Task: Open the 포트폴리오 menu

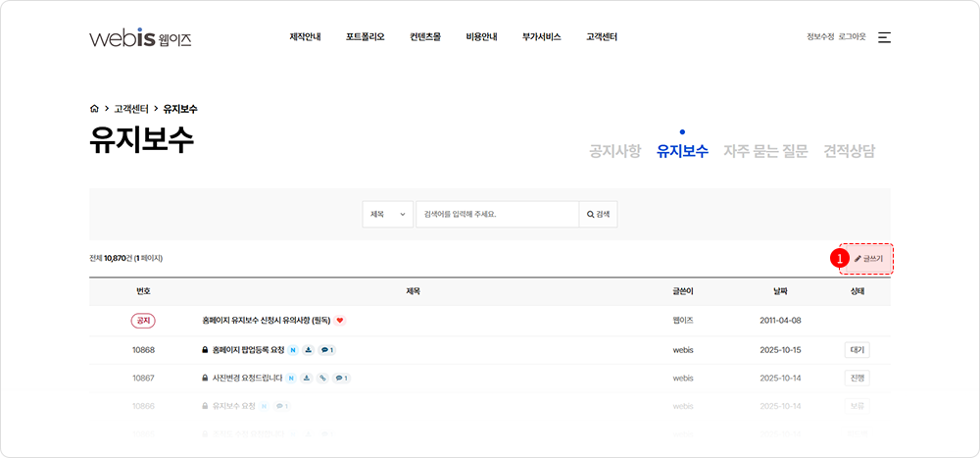Action: click(x=365, y=37)
